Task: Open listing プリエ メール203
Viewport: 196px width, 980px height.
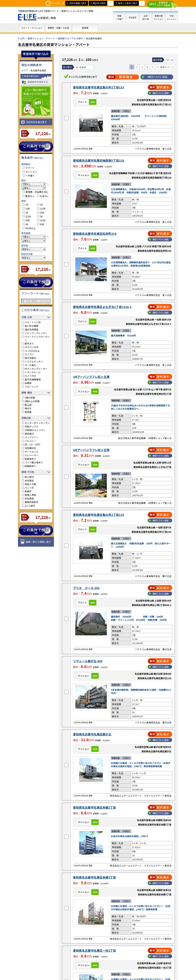Action: 86,588
